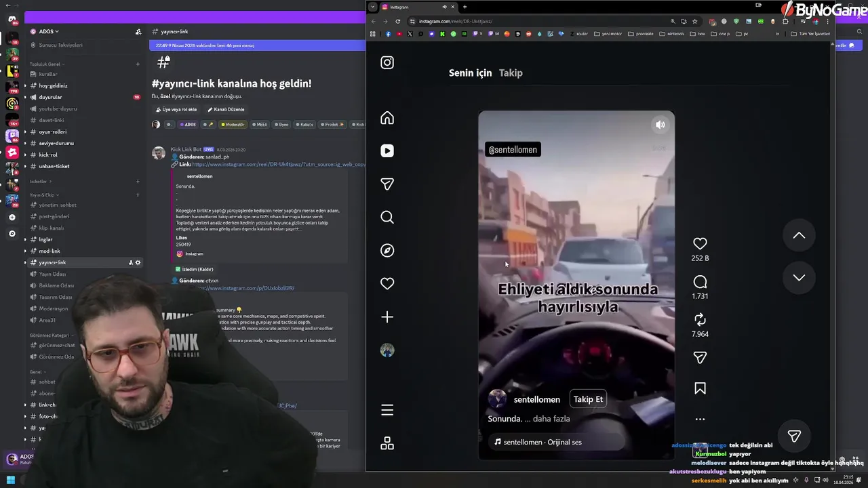This screenshot has height=488, width=868.
Task: Open the router bookmark in bookmarks bar
Action: (578, 34)
